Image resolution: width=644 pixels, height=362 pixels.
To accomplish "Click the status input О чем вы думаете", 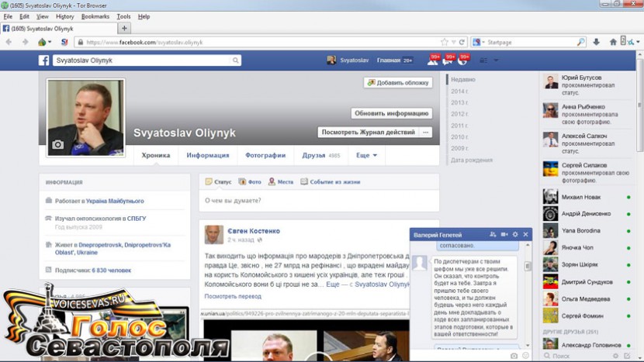I will (318, 201).
